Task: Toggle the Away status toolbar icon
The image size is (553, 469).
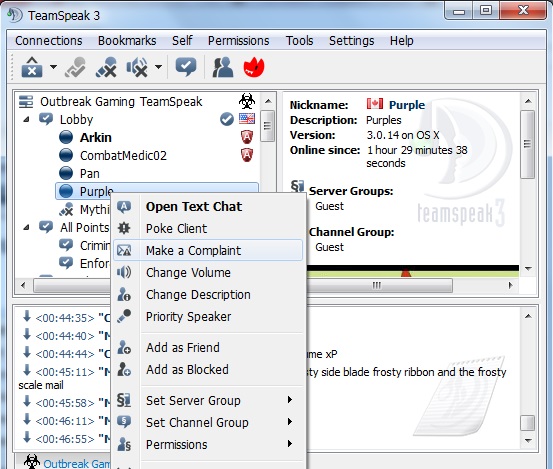Action: pos(186,67)
